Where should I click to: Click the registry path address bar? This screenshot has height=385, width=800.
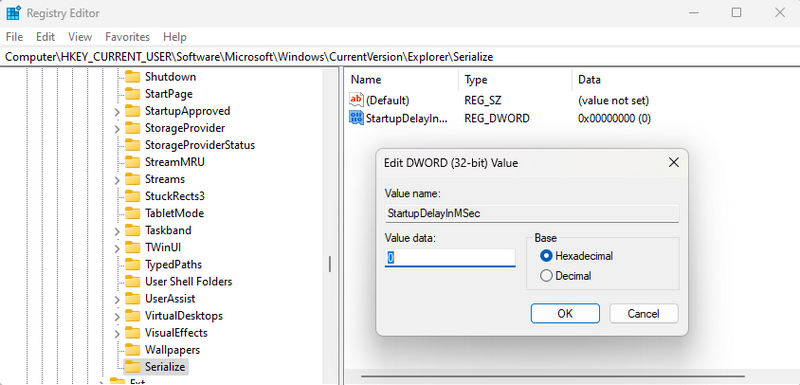400,57
